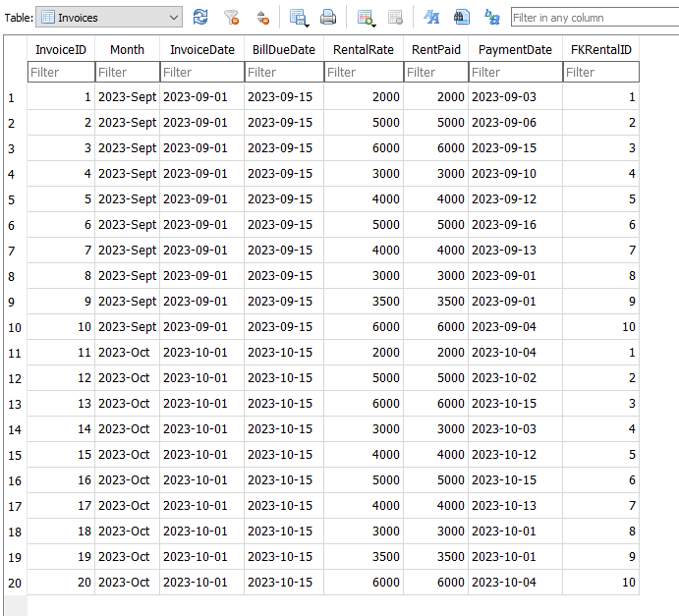This screenshot has width=679, height=616.
Task: Open find and replace icon
Action: point(492,18)
